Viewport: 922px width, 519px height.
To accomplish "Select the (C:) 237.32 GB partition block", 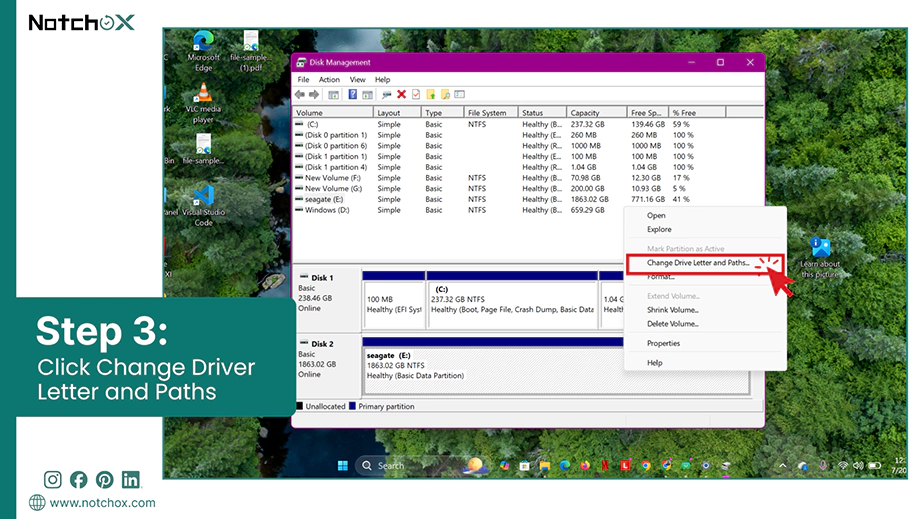I will [512, 300].
